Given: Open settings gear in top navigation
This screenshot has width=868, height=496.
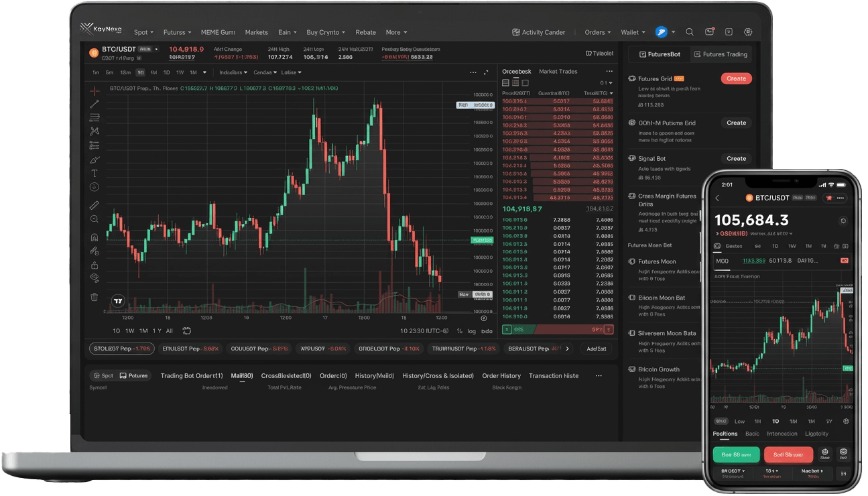Looking at the screenshot, I should point(748,32).
